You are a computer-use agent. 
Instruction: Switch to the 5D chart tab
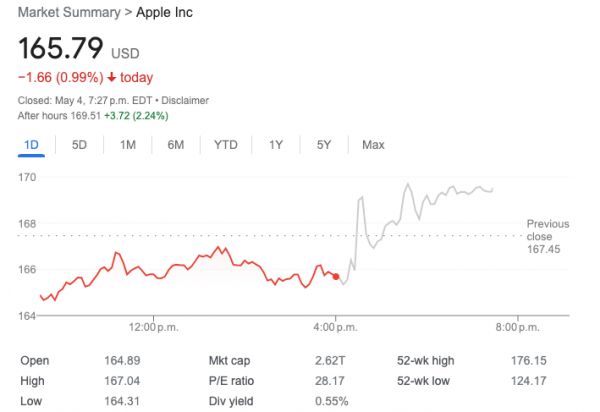point(79,145)
